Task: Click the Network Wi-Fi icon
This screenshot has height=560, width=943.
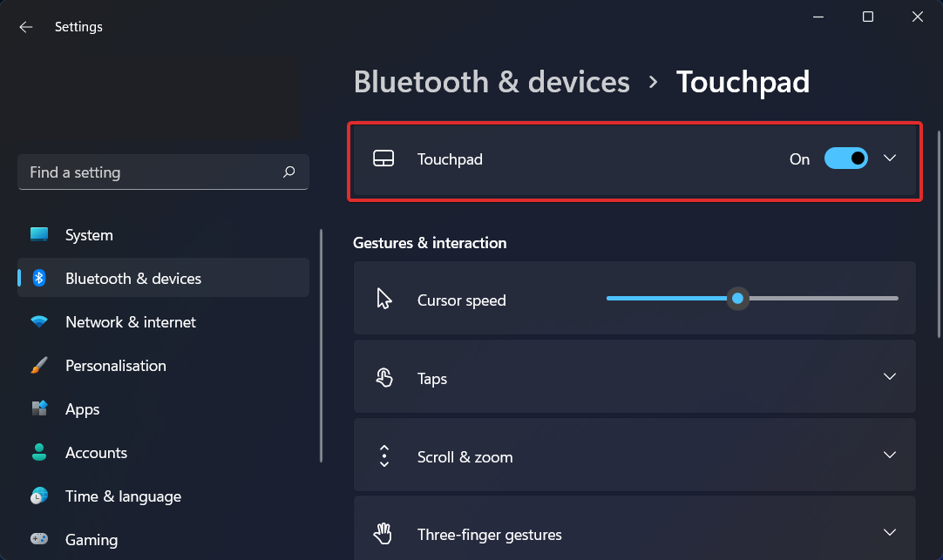Action: 39,321
